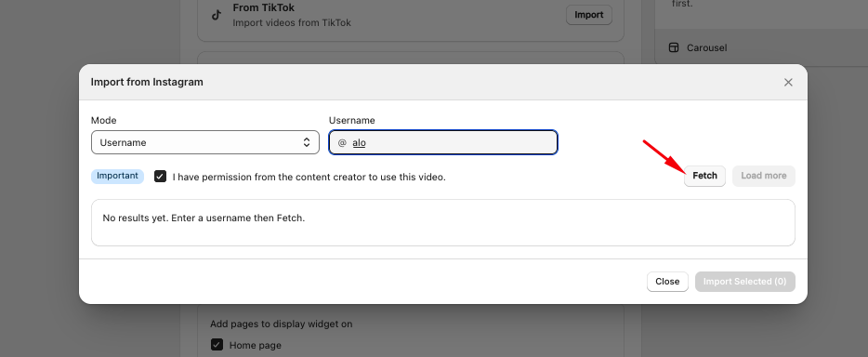The image size is (868, 357).
Task: Open the Mode dropdown set to Username
Action: 205,142
